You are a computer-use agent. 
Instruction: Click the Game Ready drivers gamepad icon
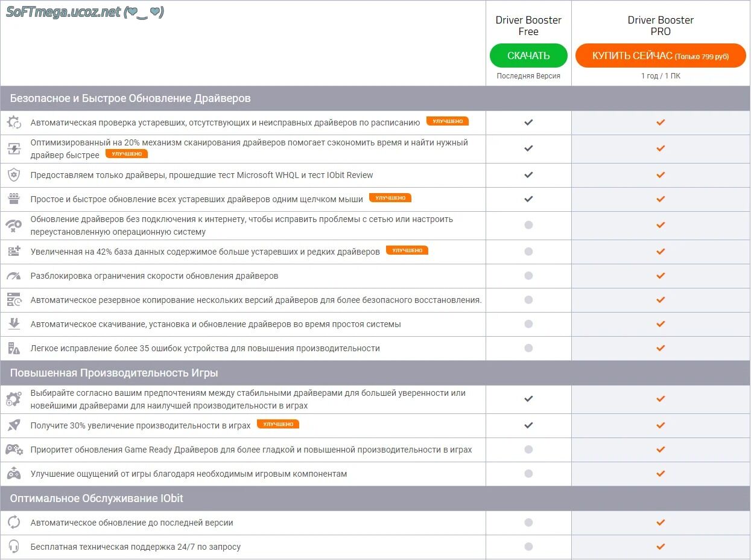click(14, 450)
